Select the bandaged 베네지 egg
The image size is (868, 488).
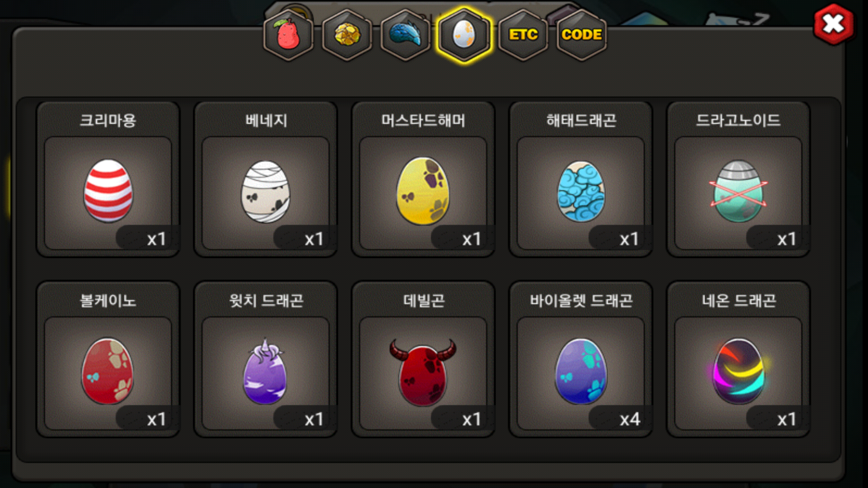265,192
